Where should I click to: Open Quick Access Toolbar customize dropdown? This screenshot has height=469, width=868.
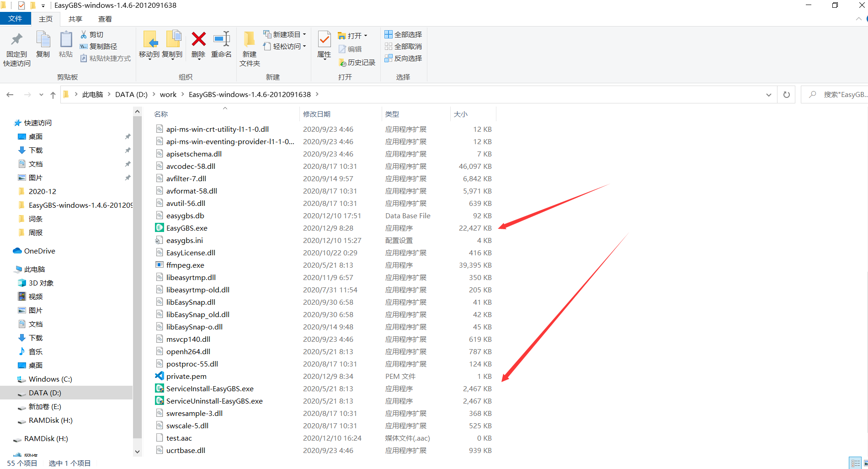[43, 5]
